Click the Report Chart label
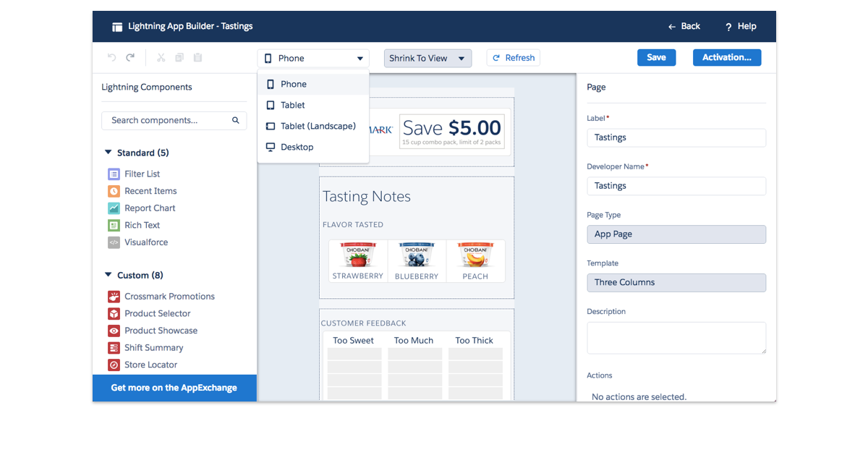 (x=150, y=208)
